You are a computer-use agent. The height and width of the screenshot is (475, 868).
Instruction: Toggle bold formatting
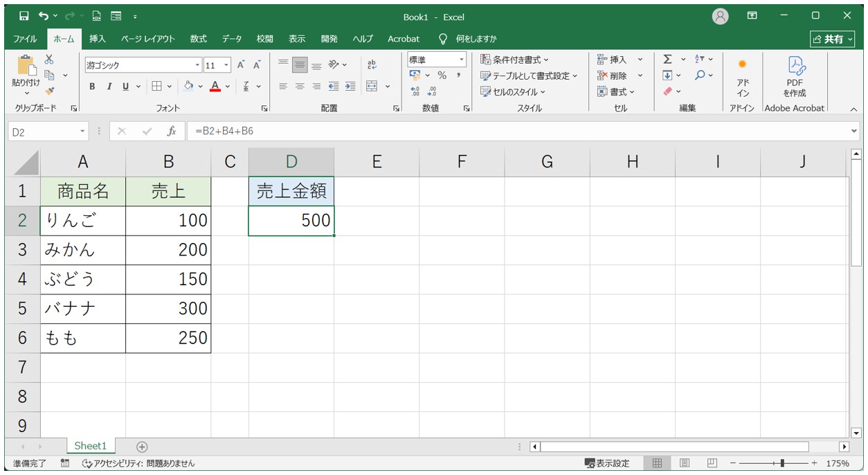93,87
